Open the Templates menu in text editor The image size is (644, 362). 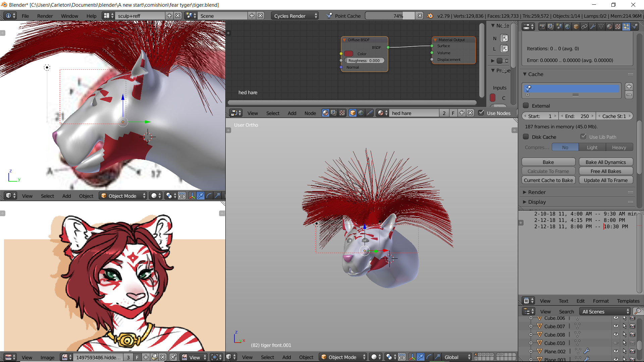[628, 301]
